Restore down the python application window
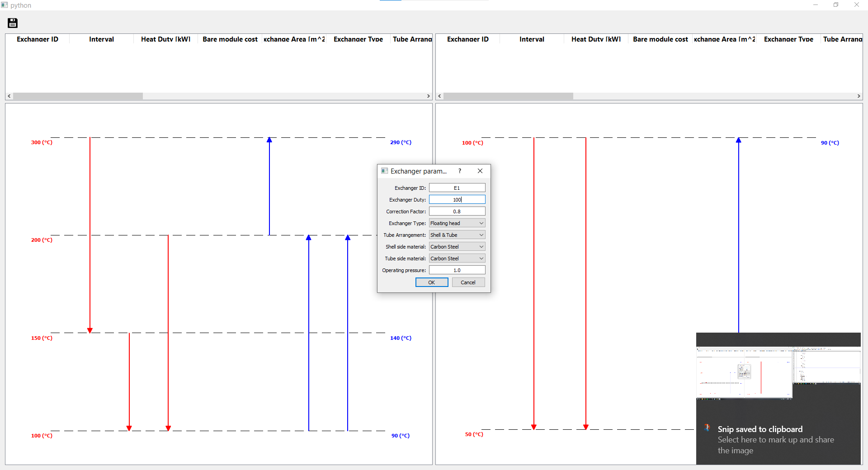This screenshot has width=868, height=470. click(x=836, y=5)
